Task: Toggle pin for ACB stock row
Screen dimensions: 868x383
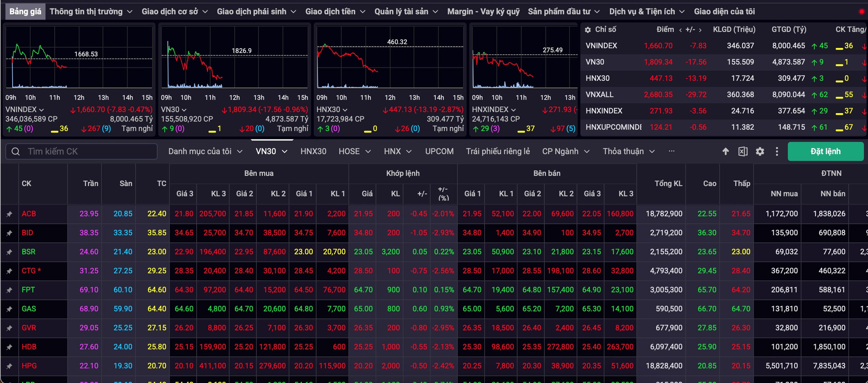Action: (9, 214)
